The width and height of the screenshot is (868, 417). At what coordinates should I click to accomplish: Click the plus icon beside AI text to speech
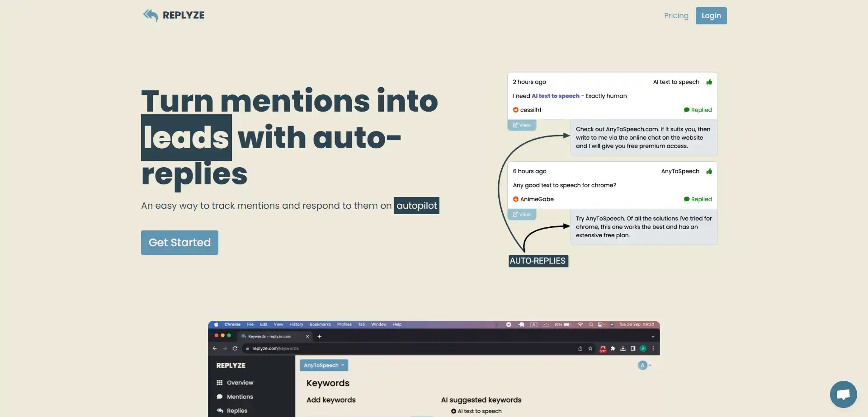click(x=453, y=411)
